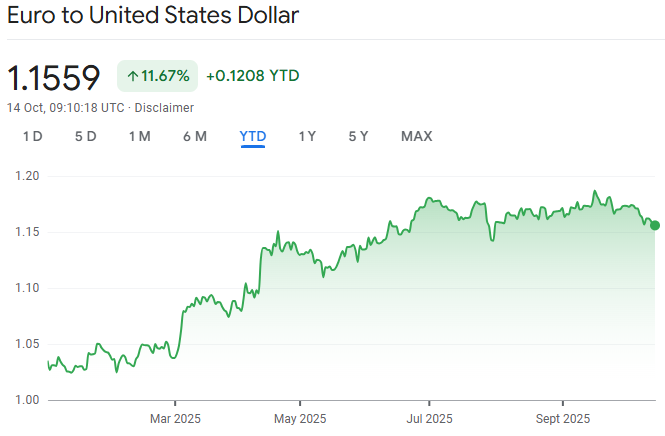The image size is (665, 436).
Task: Select the 5Y range tab
Action: (x=358, y=136)
